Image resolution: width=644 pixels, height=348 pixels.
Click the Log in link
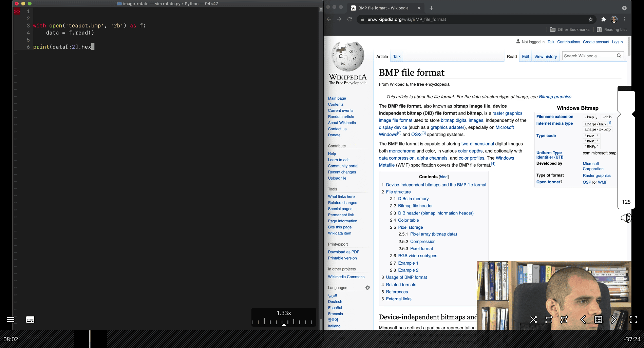coord(617,42)
